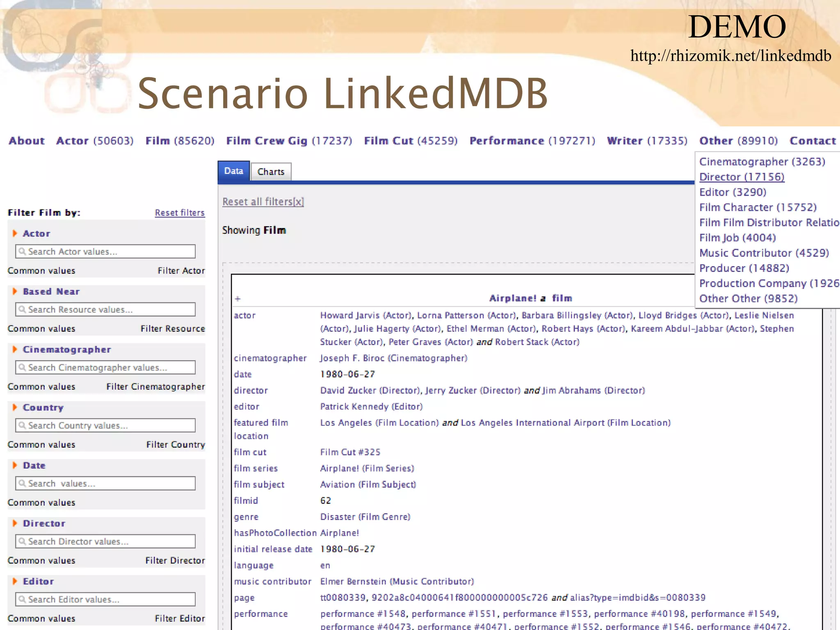Select Film Job (4004) in dropdown
This screenshot has height=630, width=840.
pyautogui.click(x=737, y=237)
